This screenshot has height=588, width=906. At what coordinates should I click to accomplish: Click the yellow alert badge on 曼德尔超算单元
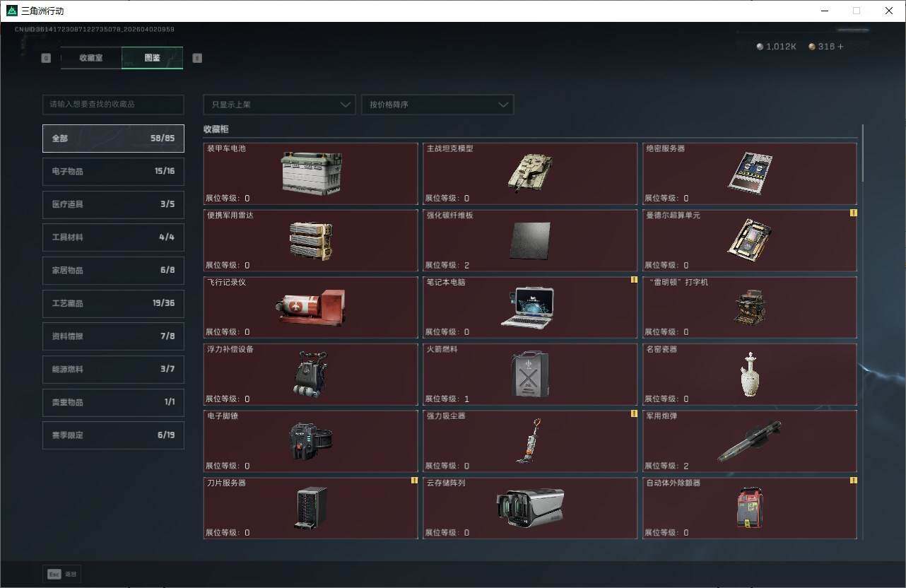(853, 213)
